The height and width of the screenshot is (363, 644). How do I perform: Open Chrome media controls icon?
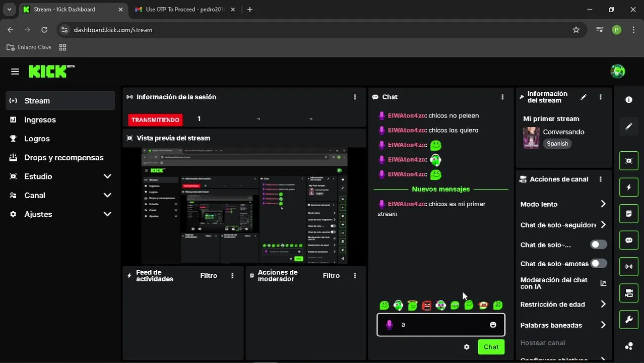(600, 30)
